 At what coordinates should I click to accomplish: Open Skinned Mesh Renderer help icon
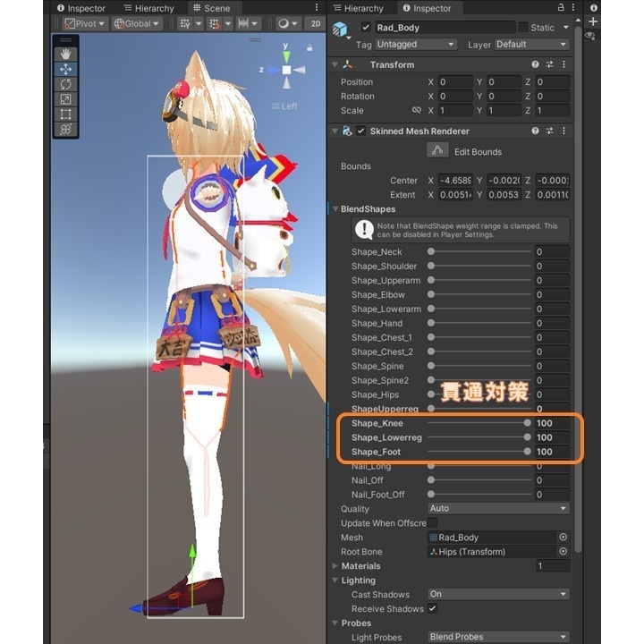click(535, 131)
